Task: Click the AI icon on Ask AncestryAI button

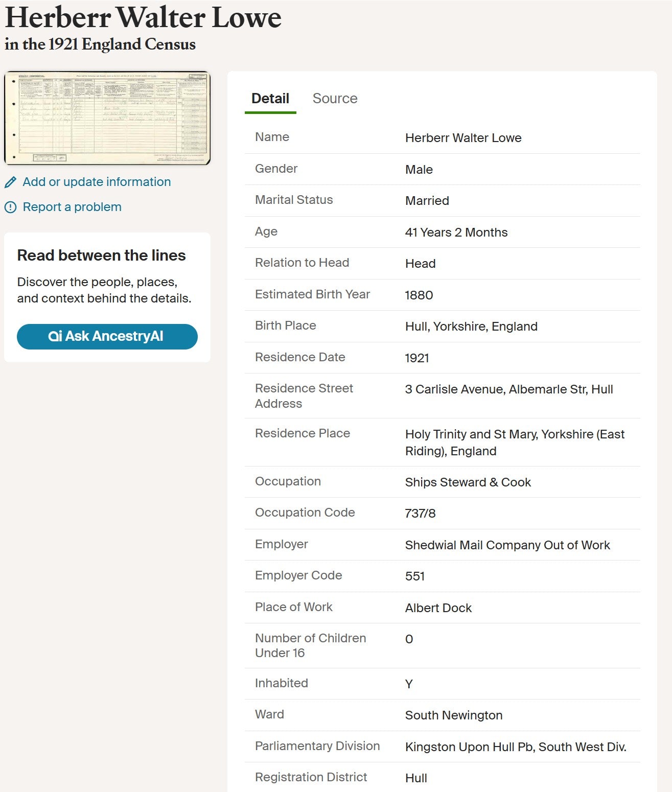Action: 55,336
